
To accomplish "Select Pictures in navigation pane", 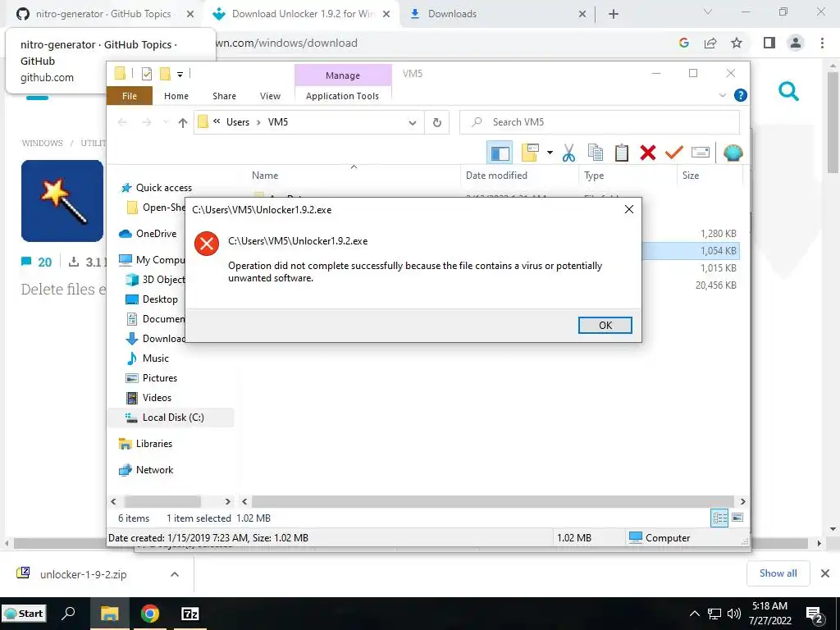I will tap(160, 378).
